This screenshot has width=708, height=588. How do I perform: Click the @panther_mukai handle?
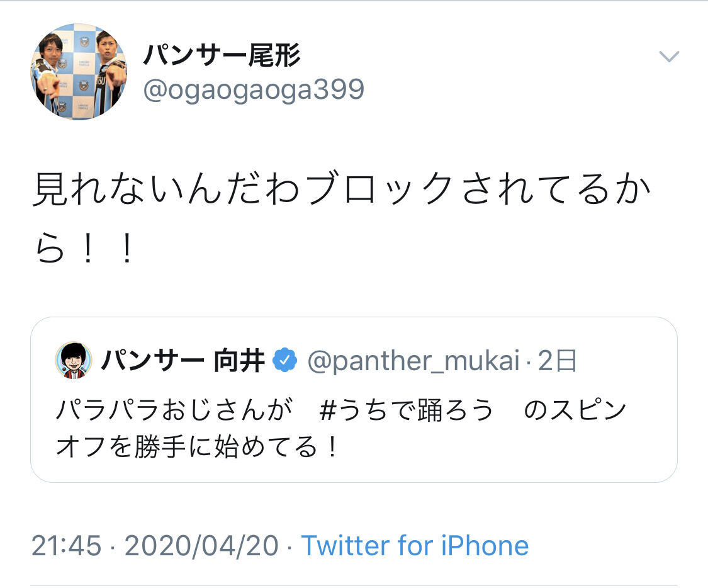click(x=413, y=361)
